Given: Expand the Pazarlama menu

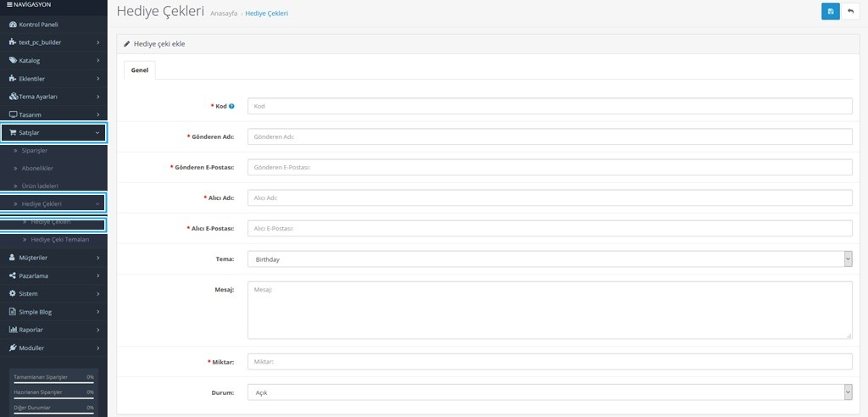Looking at the screenshot, I should pyautogui.click(x=53, y=275).
